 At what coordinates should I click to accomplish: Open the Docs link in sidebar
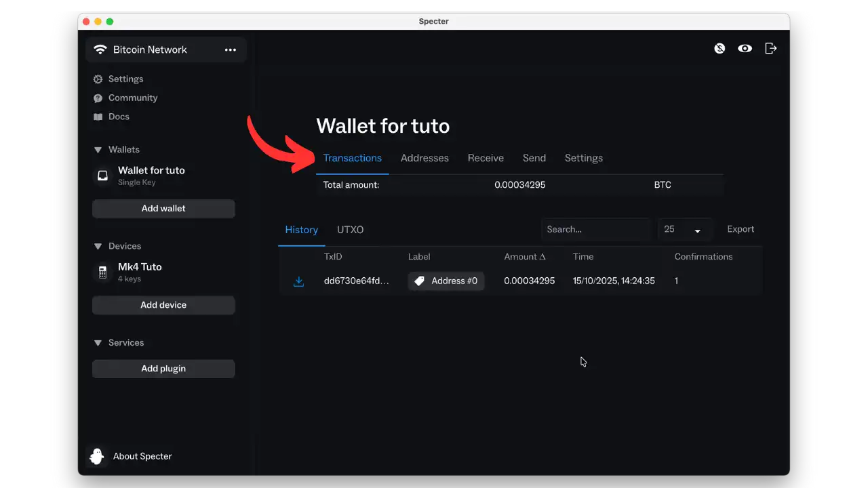(x=119, y=117)
